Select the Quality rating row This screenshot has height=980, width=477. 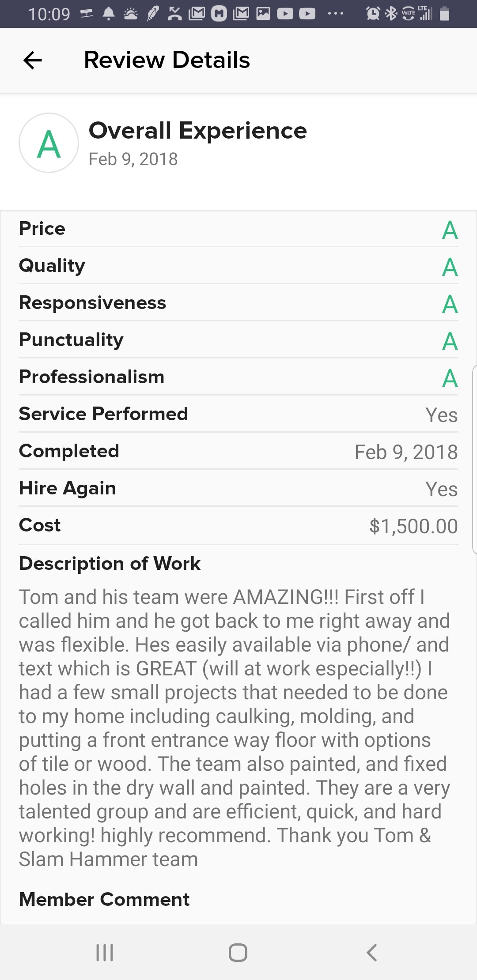click(x=238, y=266)
